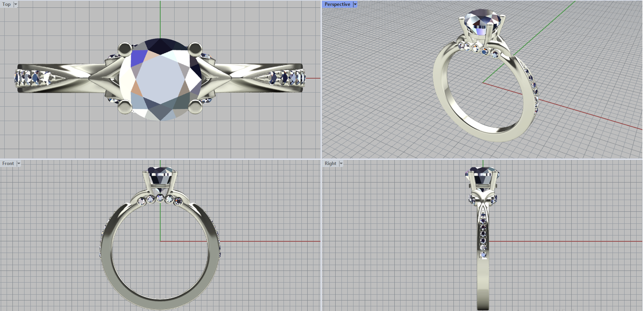Click the right pavé stones in Top view
Image resolution: width=644 pixels, height=311 pixels.
pyautogui.click(x=287, y=77)
